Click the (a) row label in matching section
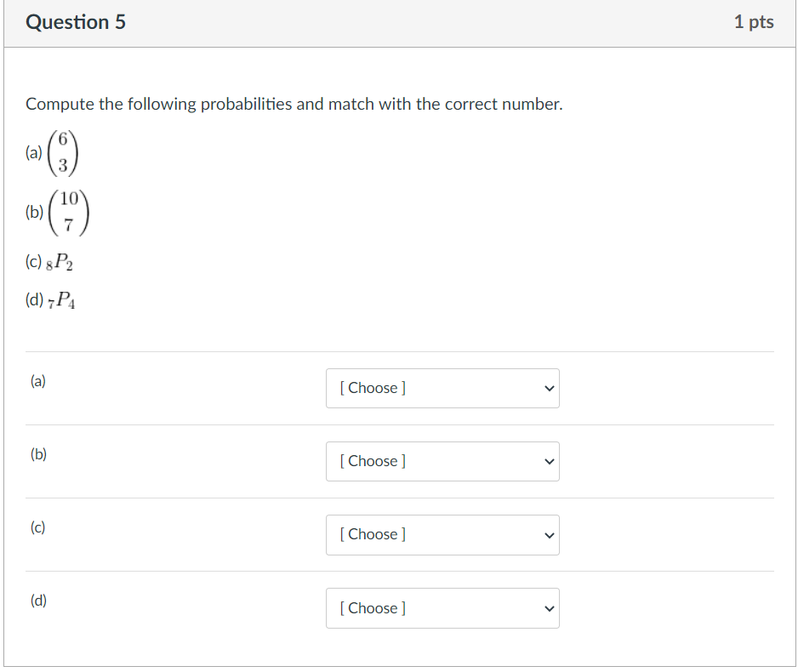This screenshot has height=672, width=798. tap(37, 381)
